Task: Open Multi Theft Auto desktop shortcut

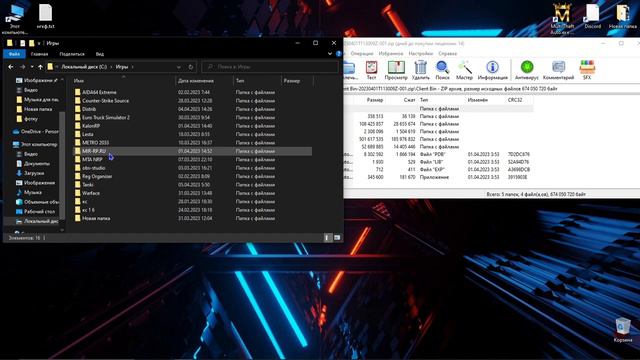Action: [x=562, y=18]
